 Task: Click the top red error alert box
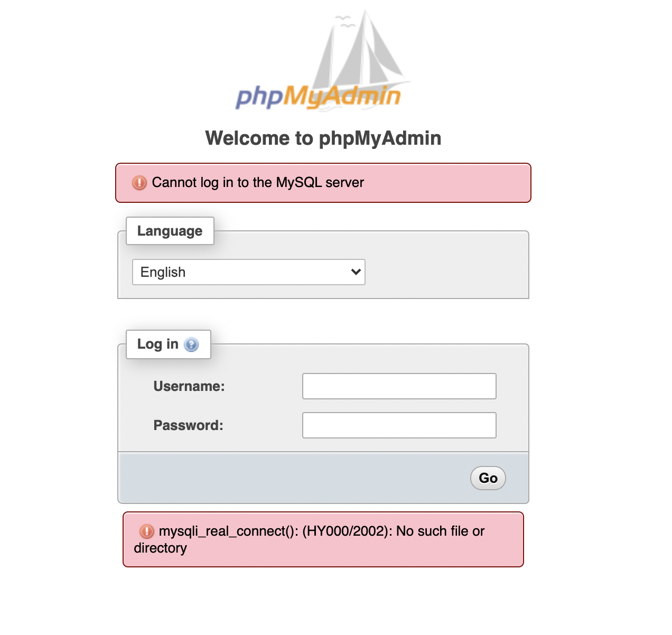pyautogui.click(x=449, y=183)
